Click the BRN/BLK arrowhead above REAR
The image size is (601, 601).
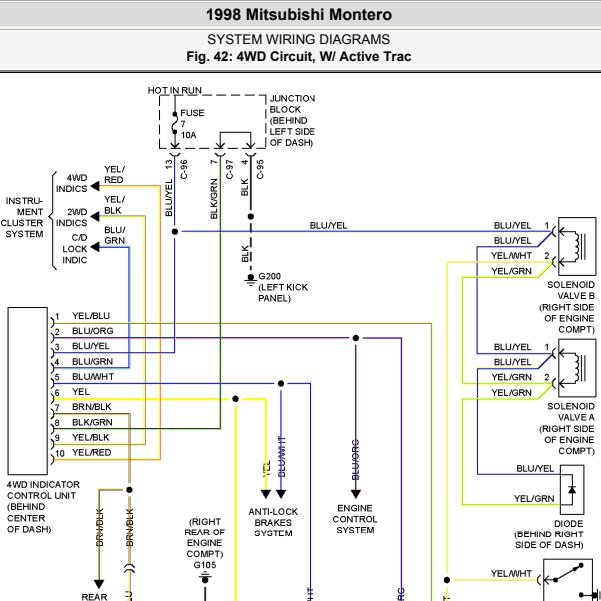(99, 585)
